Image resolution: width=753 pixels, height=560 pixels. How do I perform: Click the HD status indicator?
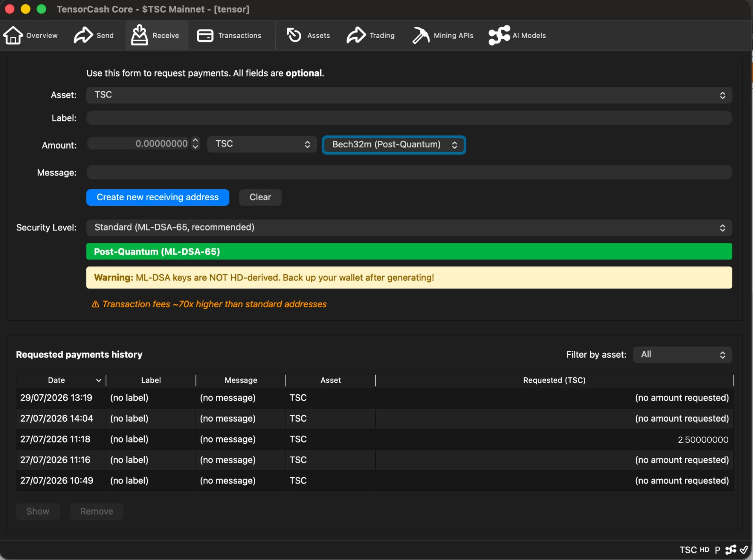[x=704, y=550]
